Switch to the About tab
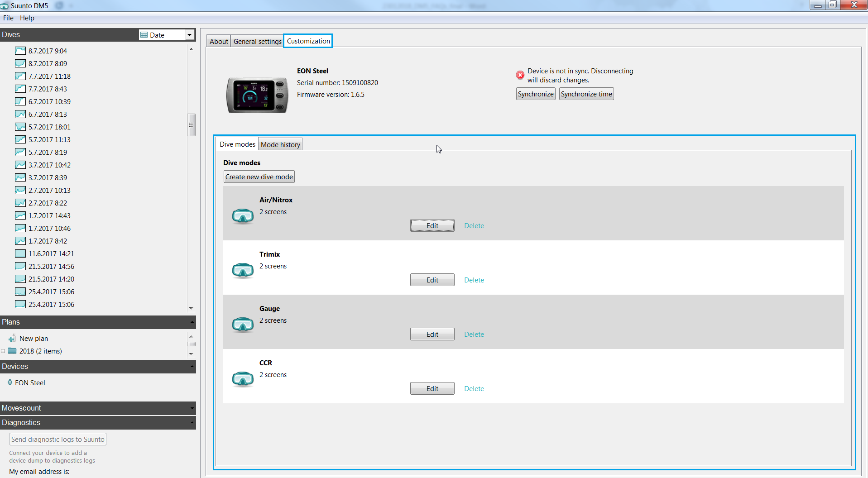 click(219, 41)
